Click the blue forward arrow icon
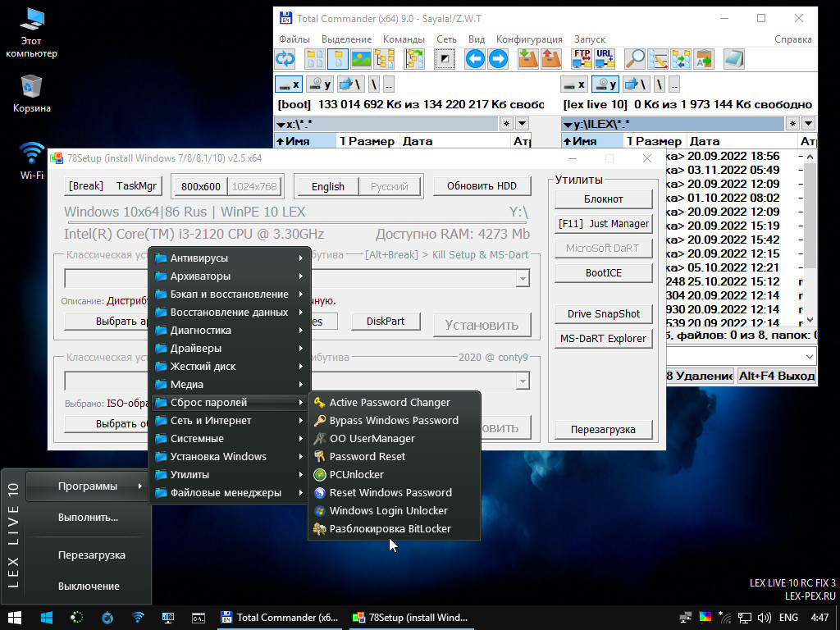Viewport: 840px width, 630px height. coord(498,59)
